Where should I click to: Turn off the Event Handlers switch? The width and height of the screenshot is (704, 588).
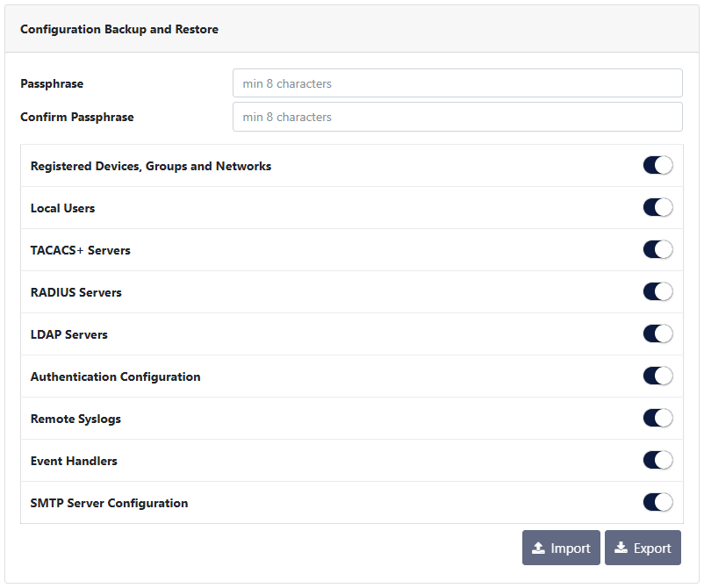pyautogui.click(x=657, y=460)
